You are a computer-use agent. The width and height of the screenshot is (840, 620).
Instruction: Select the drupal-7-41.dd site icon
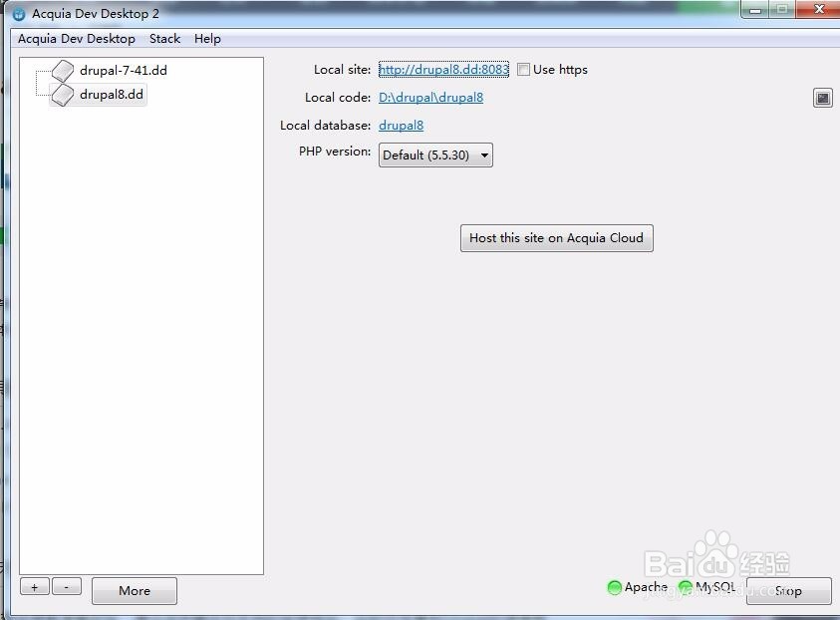click(x=63, y=71)
